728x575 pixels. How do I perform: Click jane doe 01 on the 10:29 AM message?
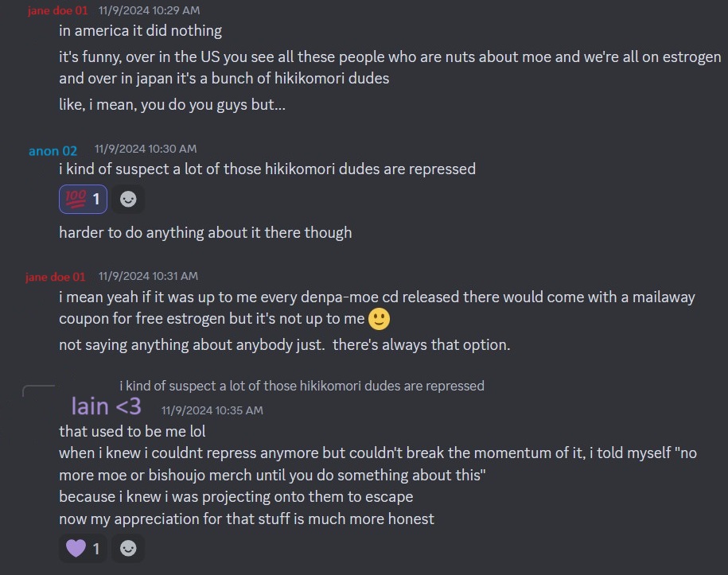point(56,11)
